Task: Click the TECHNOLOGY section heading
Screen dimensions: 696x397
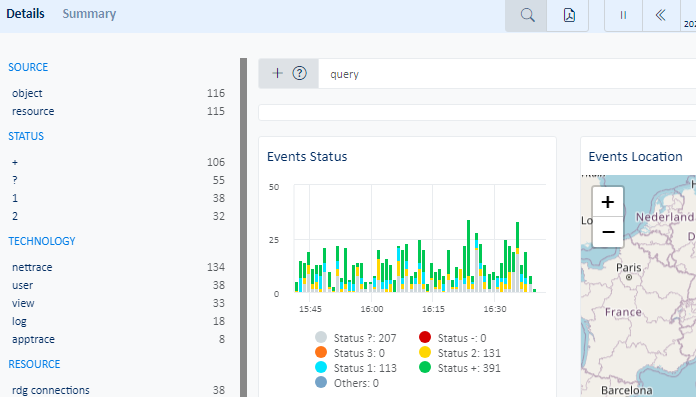Action: (x=42, y=241)
